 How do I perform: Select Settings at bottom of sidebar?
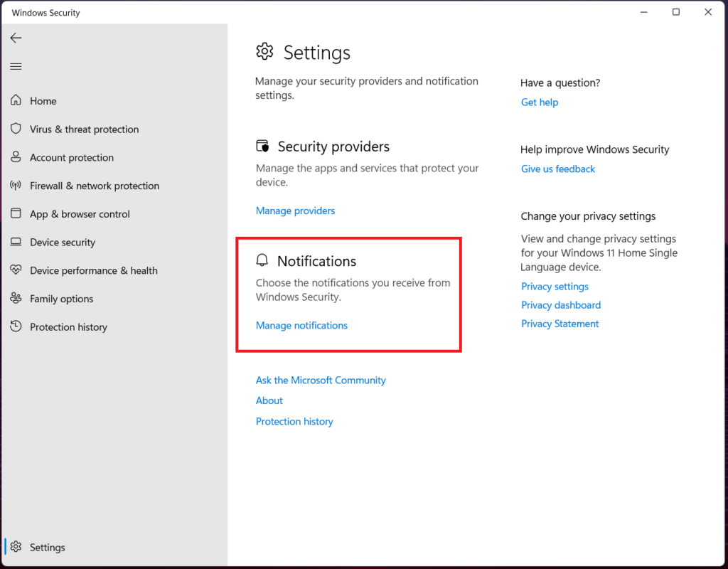[x=48, y=547]
